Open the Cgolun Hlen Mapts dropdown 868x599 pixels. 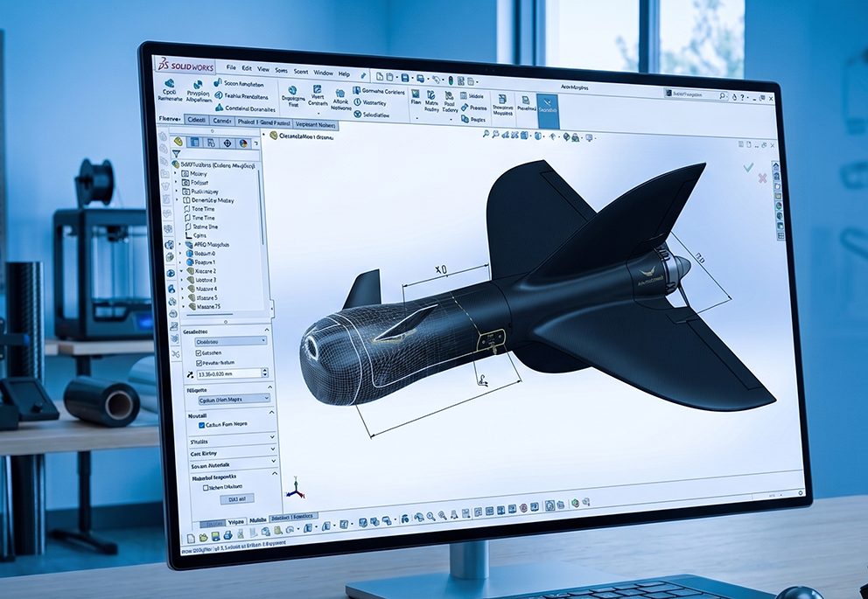pyautogui.click(x=234, y=399)
